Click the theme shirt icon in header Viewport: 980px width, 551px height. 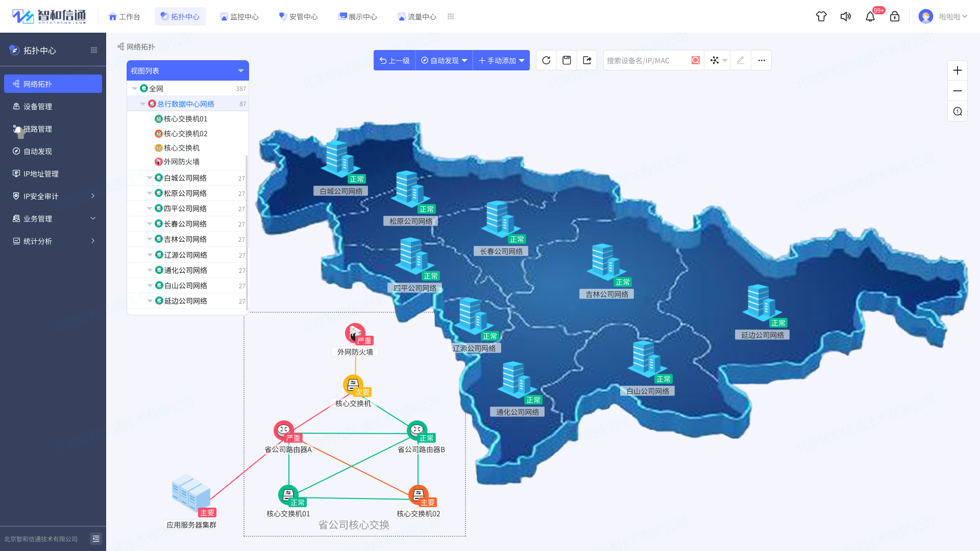point(821,16)
